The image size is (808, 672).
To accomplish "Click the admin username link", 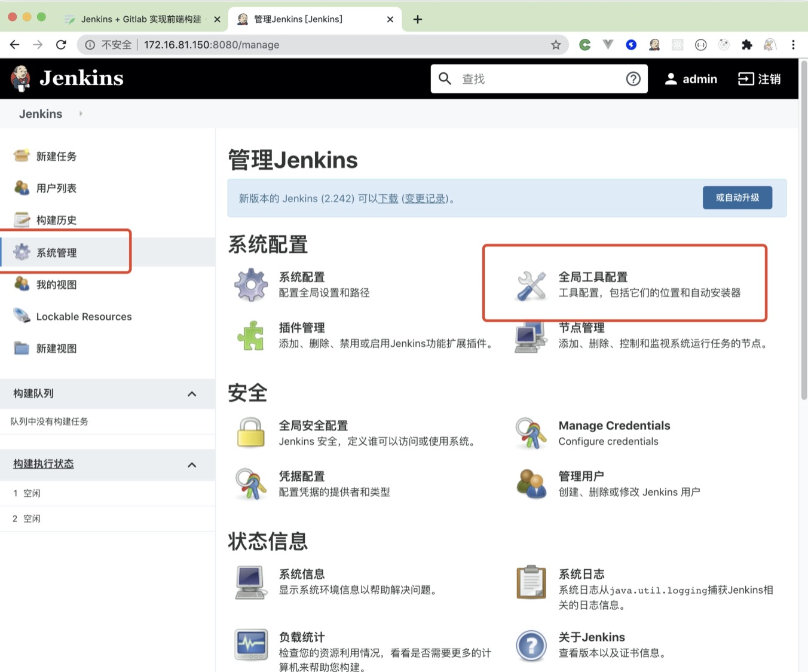I will (700, 79).
